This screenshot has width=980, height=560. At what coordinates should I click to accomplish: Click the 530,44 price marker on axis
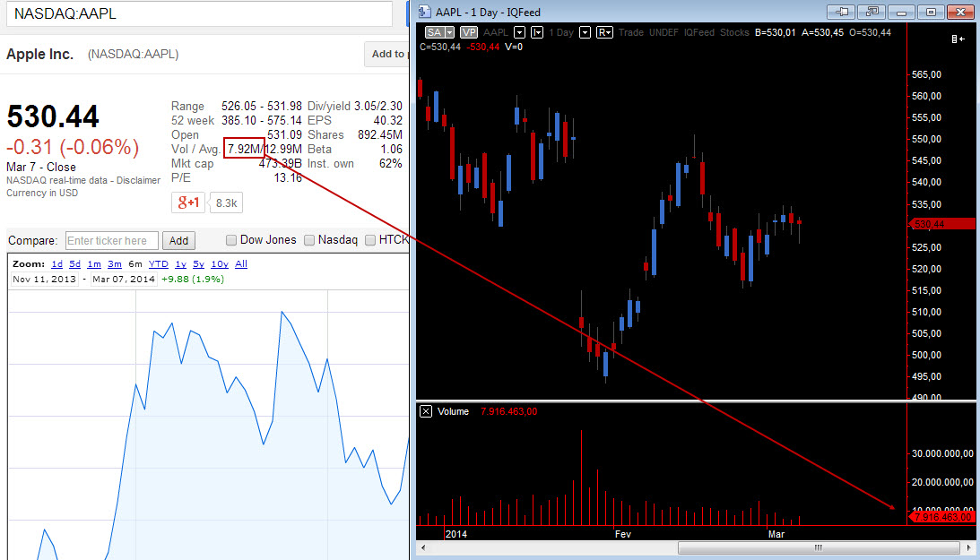941,223
